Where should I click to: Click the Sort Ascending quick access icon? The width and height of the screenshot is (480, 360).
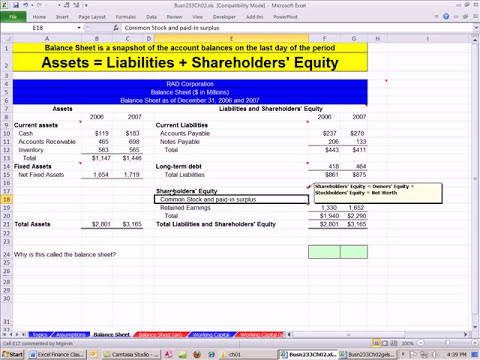tap(66, 5)
